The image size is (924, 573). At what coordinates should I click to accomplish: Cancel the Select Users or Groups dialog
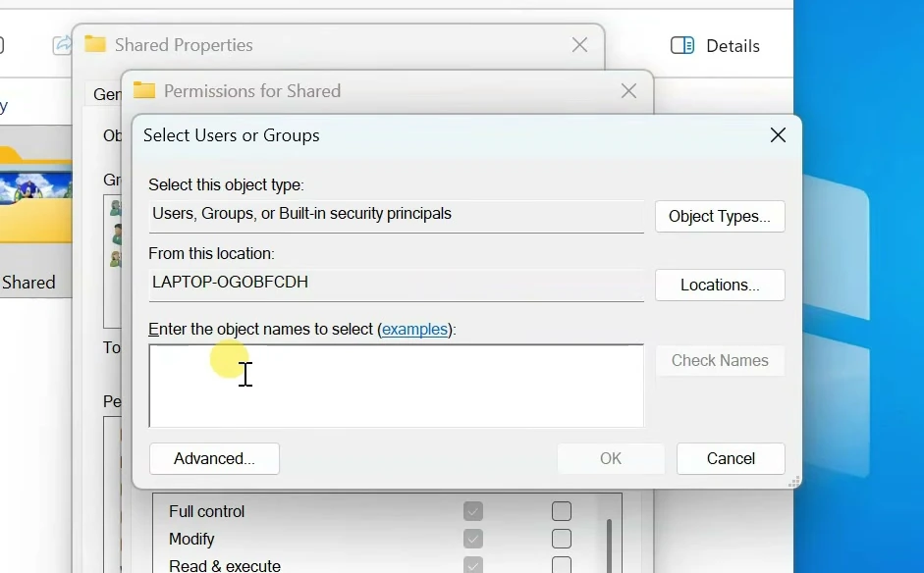pos(731,459)
